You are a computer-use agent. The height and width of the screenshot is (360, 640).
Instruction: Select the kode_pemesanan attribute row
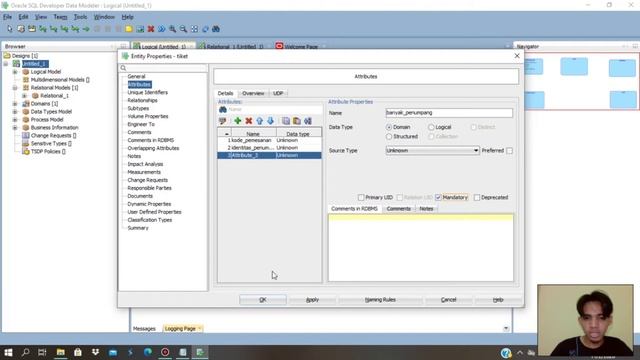click(x=269, y=140)
